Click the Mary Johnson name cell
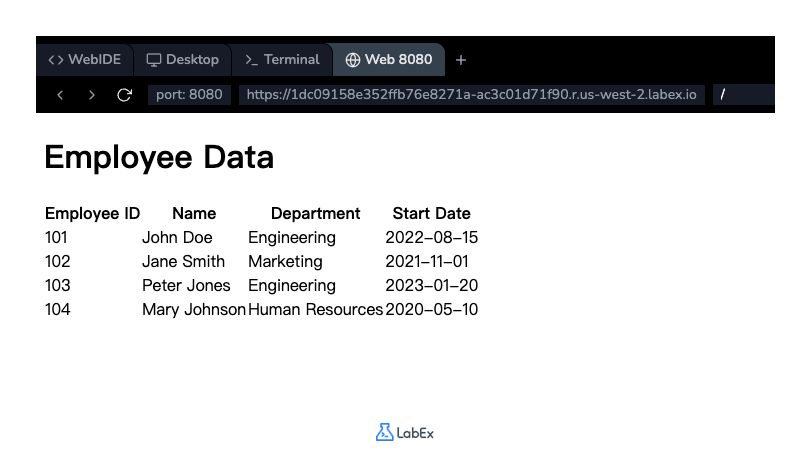Viewport: 811px width, 450px height. click(194, 309)
